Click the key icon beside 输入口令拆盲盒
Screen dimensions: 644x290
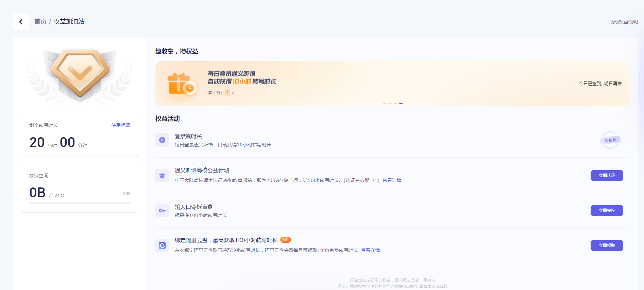click(162, 211)
